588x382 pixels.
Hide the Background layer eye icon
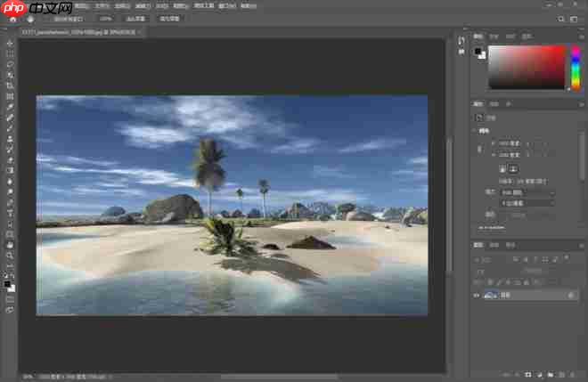coord(477,296)
